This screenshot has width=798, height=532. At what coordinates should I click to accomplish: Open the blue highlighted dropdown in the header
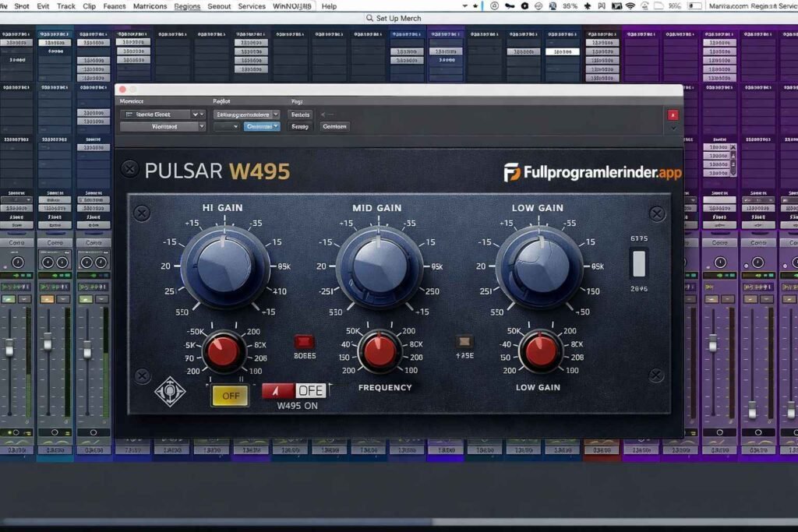pos(263,126)
